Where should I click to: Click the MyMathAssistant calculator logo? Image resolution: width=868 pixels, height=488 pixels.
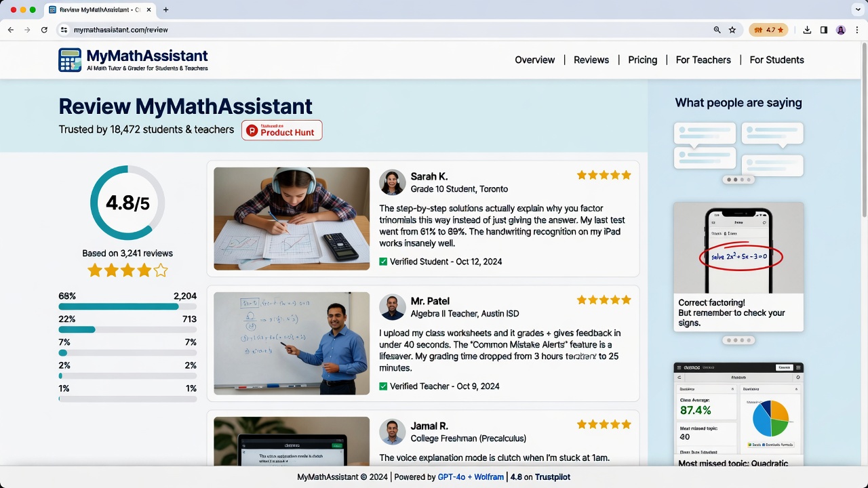tap(70, 60)
